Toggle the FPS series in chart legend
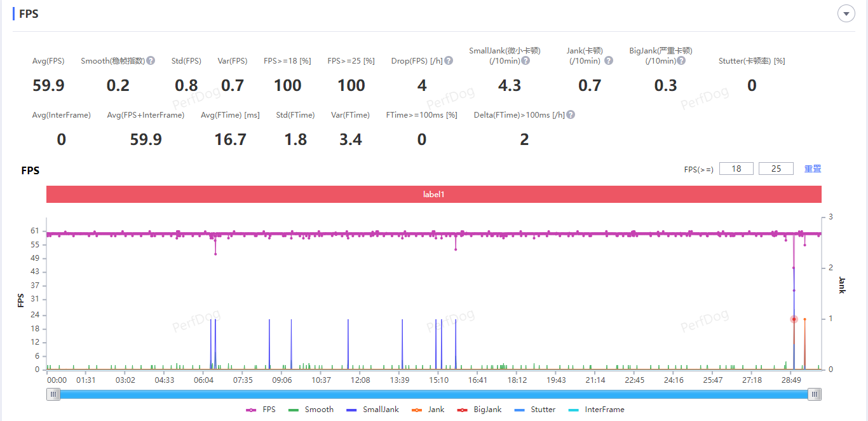Viewport: 868px width, 421px height. pos(261,410)
